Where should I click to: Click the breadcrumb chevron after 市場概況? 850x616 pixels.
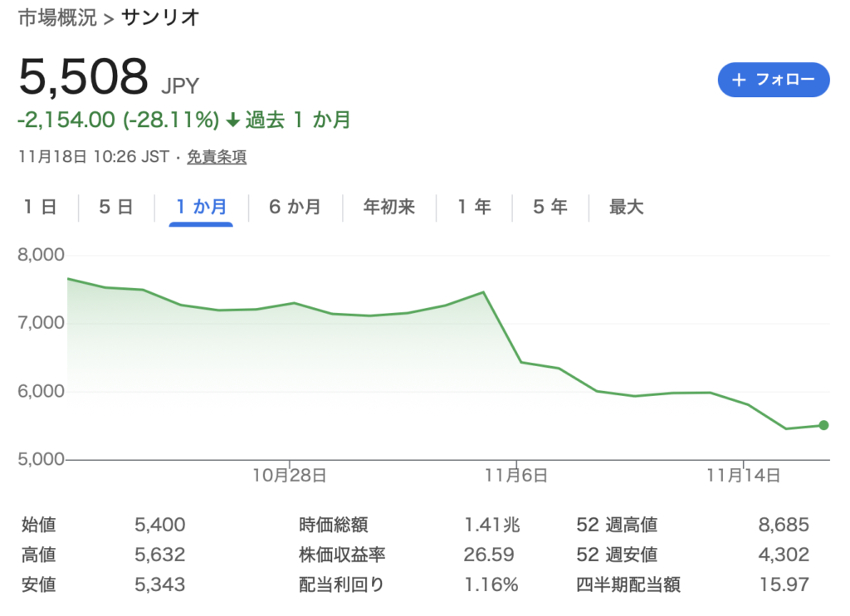pyautogui.click(x=109, y=18)
